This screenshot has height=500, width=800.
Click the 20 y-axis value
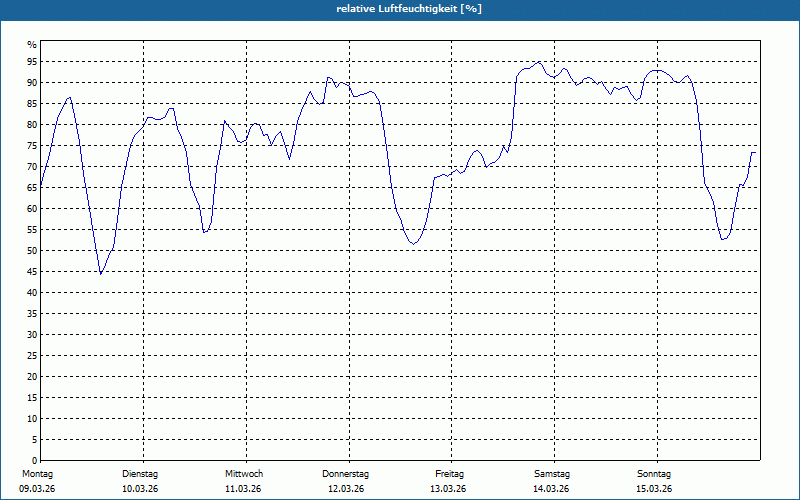tap(32, 377)
